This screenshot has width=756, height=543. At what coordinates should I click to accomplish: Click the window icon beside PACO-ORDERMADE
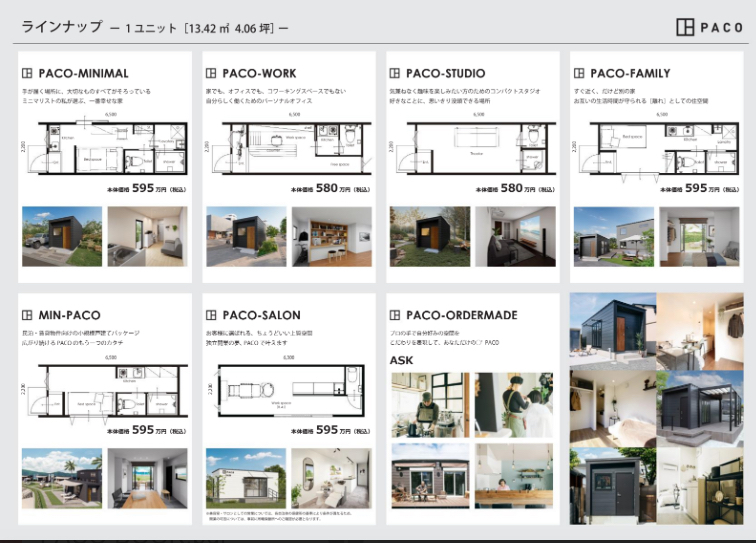tap(394, 315)
